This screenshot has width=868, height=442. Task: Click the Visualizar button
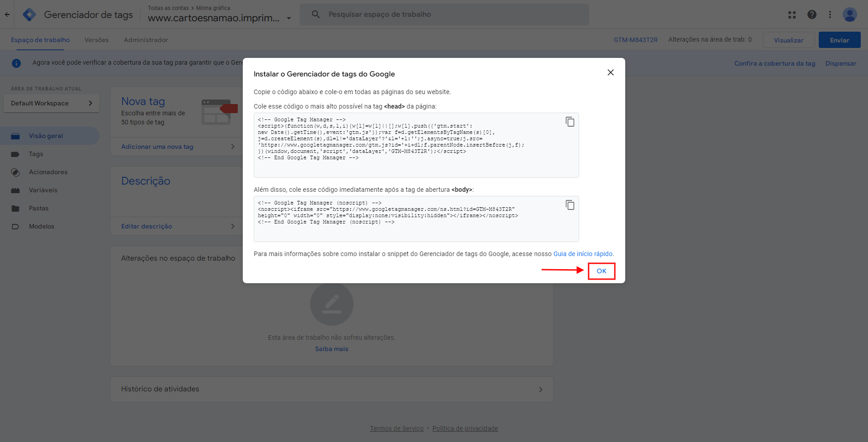788,40
